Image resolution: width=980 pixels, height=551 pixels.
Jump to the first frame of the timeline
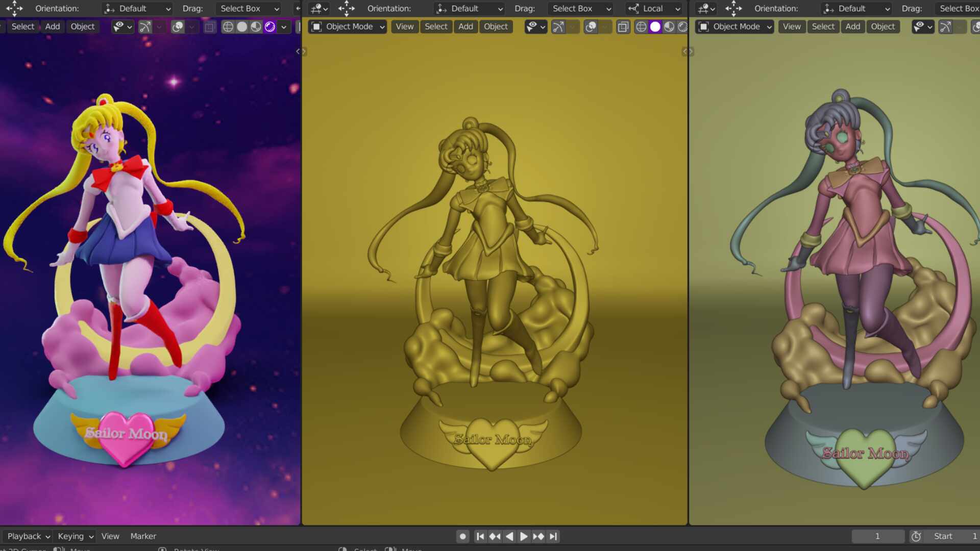pyautogui.click(x=480, y=536)
